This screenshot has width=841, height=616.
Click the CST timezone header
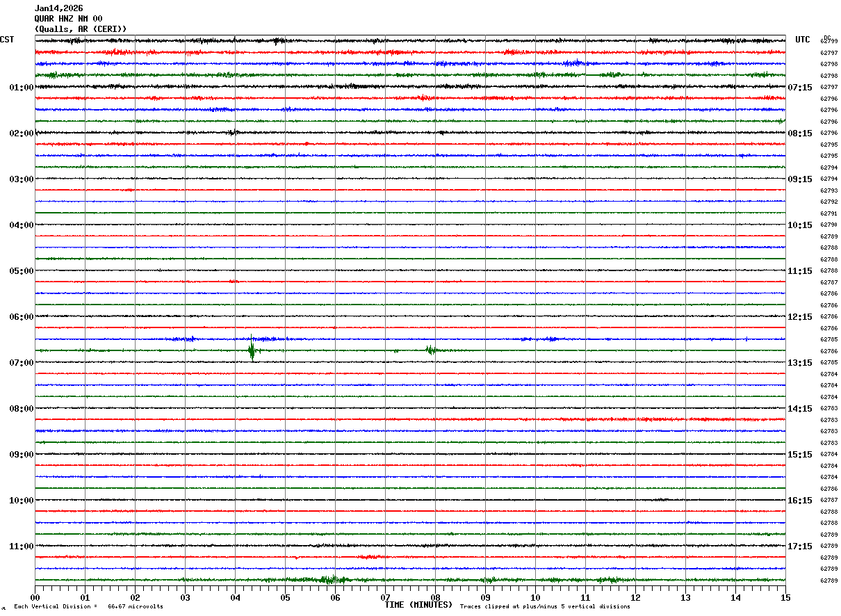[x=7, y=40]
